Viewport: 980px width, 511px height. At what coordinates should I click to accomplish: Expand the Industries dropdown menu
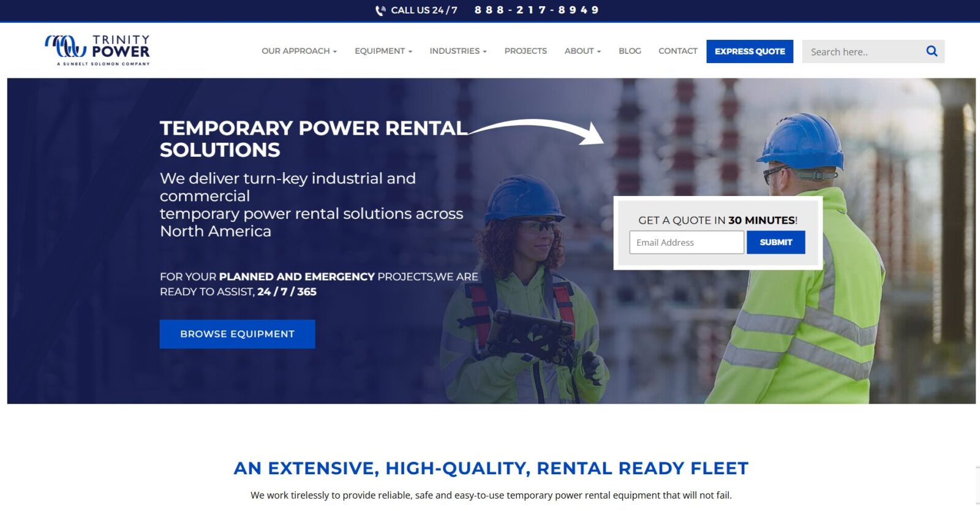[458, 51]
